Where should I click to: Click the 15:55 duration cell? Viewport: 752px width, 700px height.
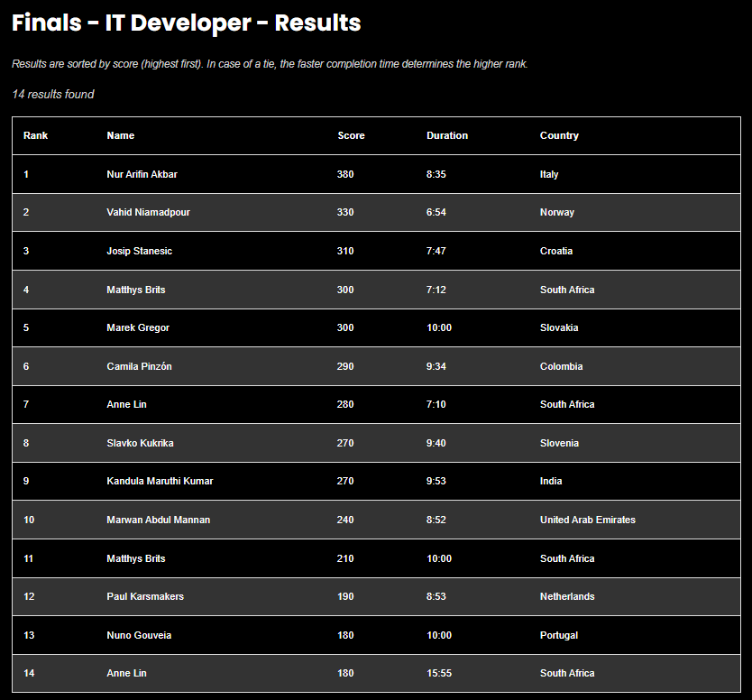point(439,673)
